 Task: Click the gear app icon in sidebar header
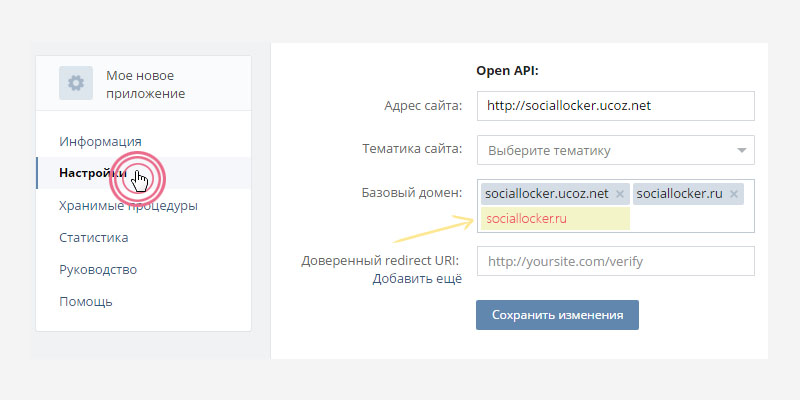click(x=75, y=84)
